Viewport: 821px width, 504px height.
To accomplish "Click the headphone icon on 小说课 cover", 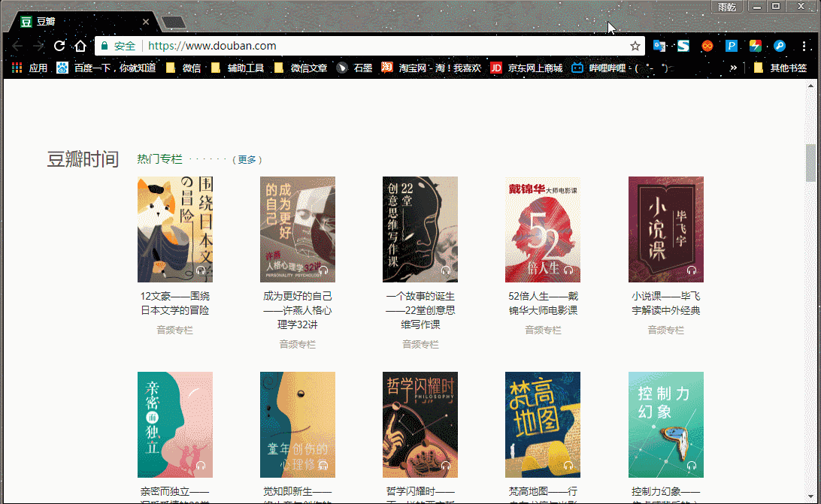I will tap(692, 270).
